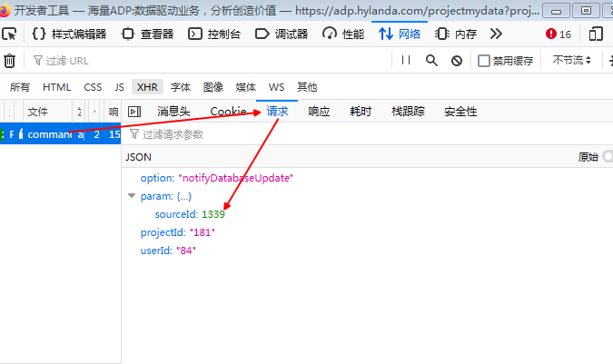The image size is (613, 364).
Task: Switch to the 响应 tab
Action: (x=319, y=112)
